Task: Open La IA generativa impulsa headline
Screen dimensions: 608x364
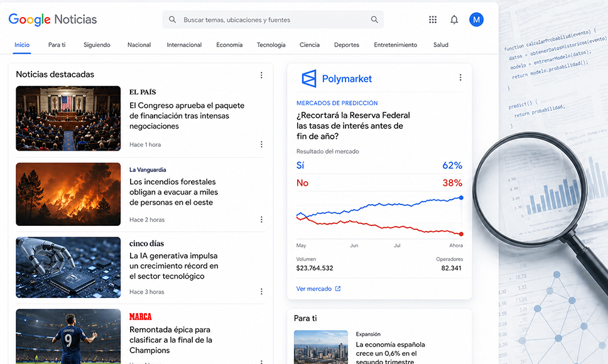Action: pyautogui.click(x=174, y=266)
